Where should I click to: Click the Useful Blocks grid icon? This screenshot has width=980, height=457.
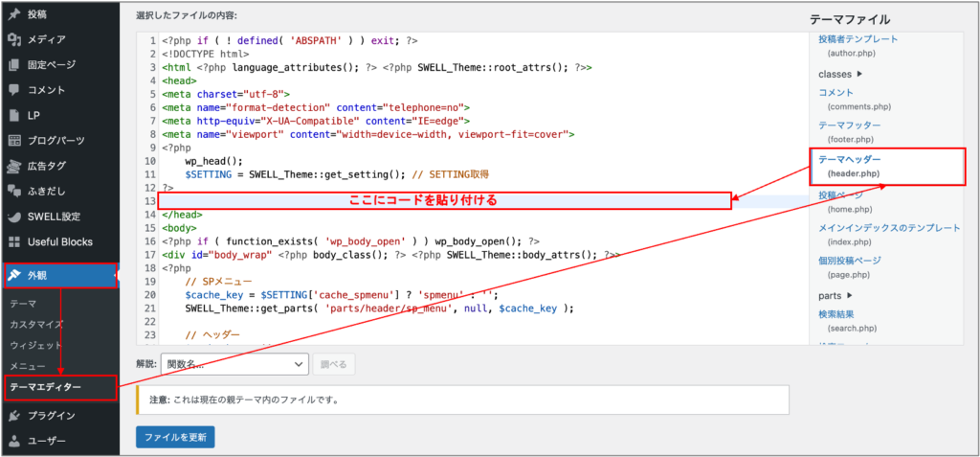click(13, 241)
